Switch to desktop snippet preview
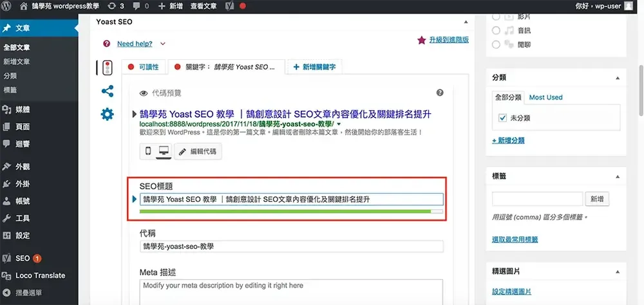Viewport: 644px width, 305px height. (164, 151)
